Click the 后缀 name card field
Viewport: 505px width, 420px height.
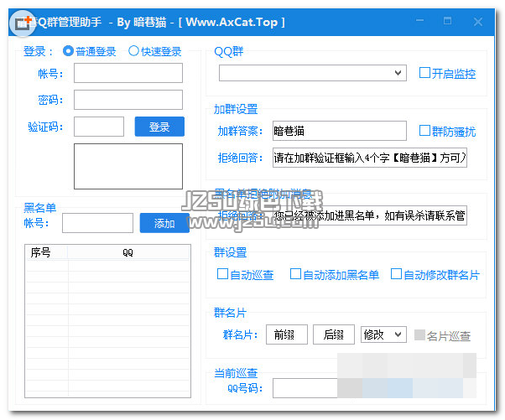(x=334, y=334)
